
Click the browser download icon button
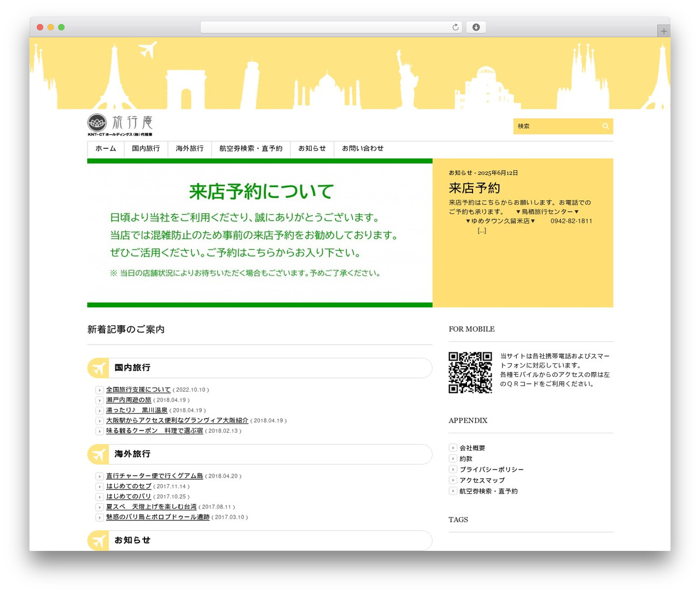[x=476, y=27]
